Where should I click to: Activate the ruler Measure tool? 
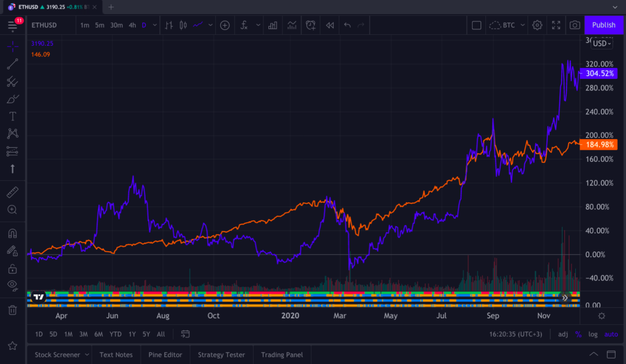(x=12, y=192)
